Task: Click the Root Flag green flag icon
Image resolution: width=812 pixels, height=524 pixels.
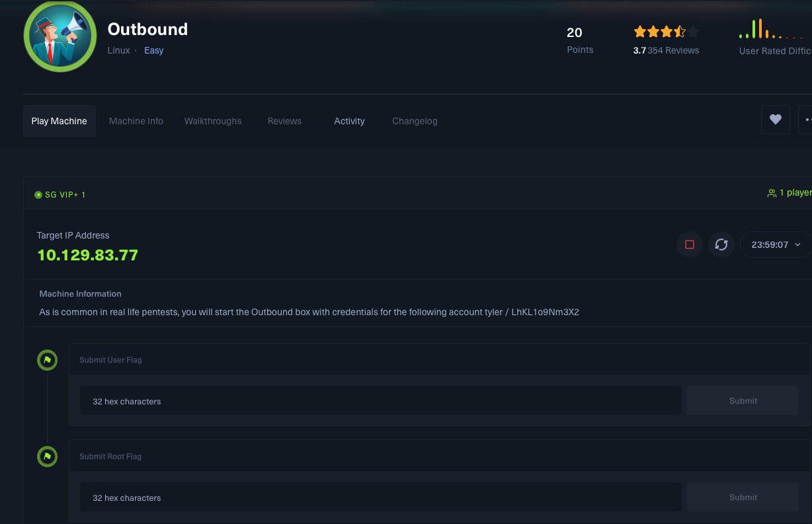Action: [47, 457]
